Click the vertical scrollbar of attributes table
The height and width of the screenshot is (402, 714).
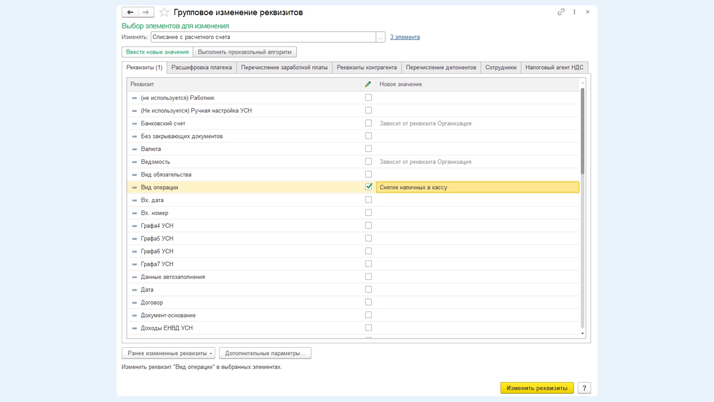click(x=583, y=130)
